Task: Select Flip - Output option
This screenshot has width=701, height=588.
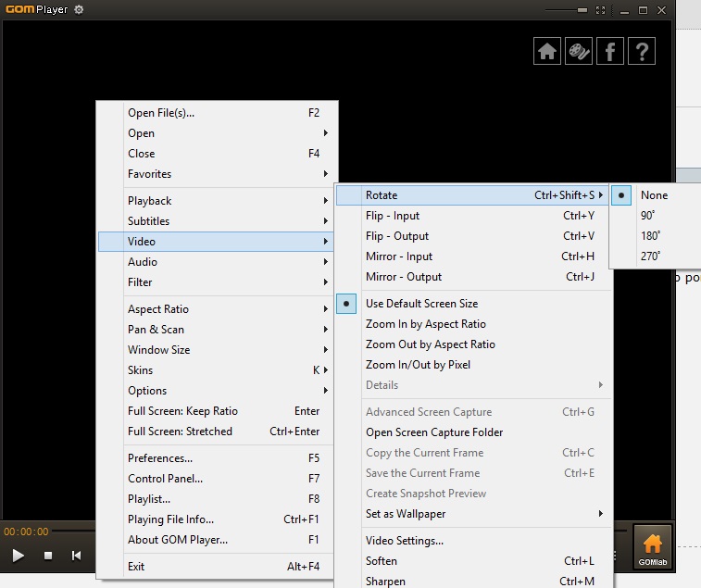Action: (473, 236)
